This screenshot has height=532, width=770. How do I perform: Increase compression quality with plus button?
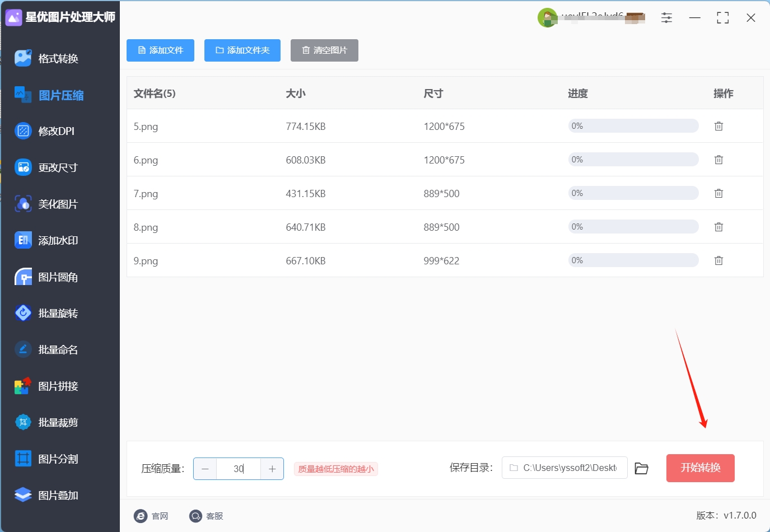272,469
